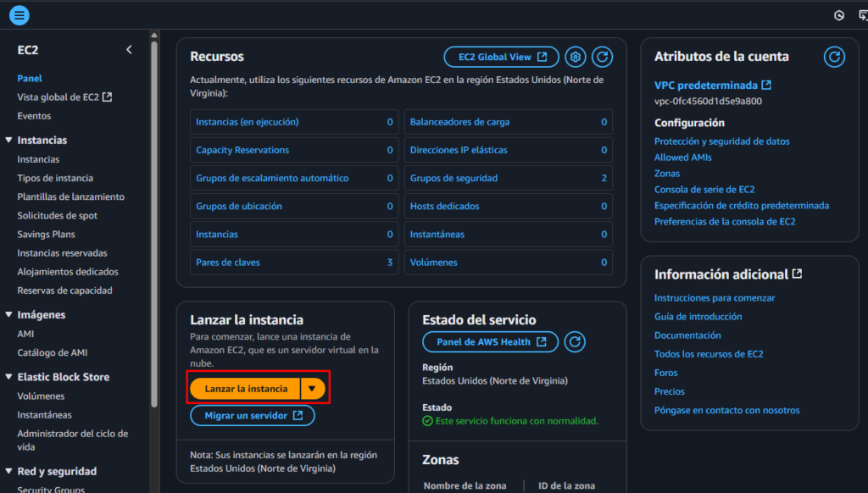Open Direcciones IP elásticas tile

click(x=509, y=150)
